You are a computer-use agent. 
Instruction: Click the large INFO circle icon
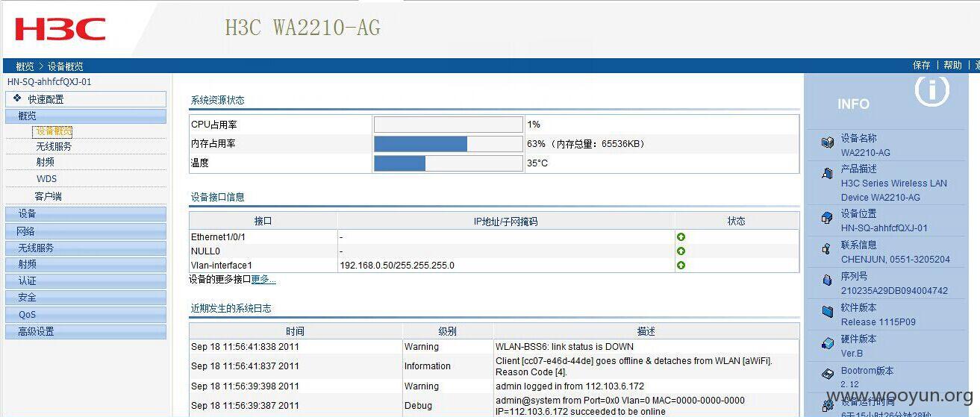point(931,91)
